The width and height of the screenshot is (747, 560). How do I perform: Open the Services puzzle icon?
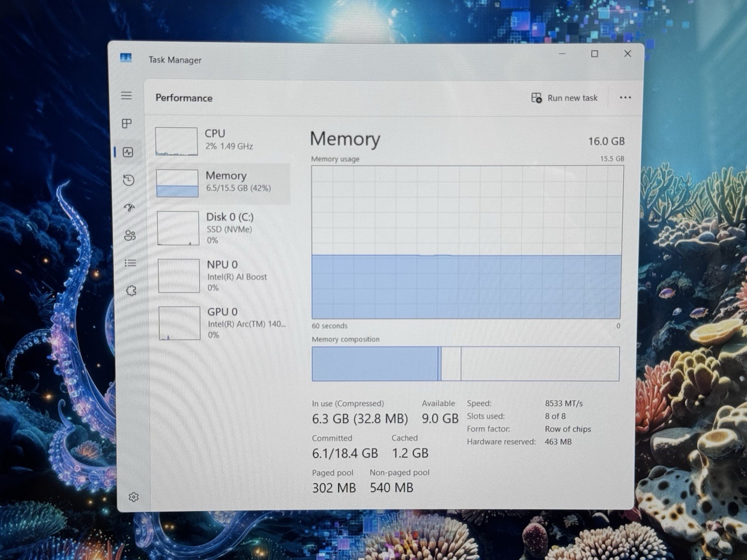132,291
